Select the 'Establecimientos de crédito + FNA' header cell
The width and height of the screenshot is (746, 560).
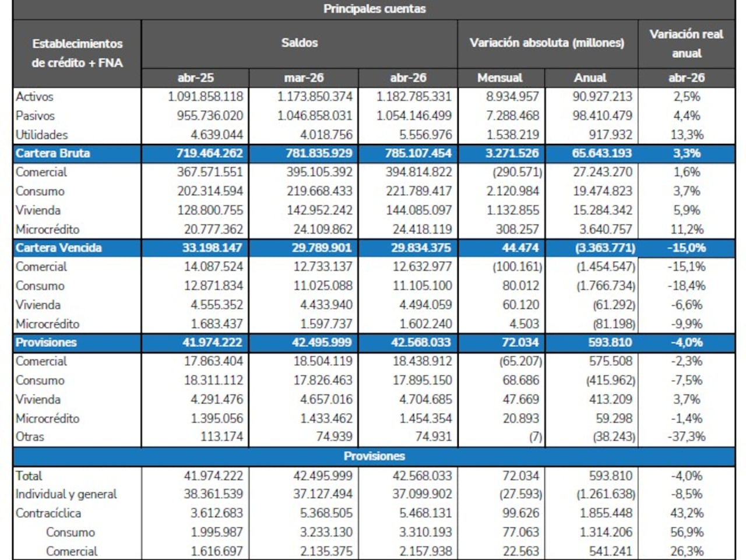click(x=77, y=53)
